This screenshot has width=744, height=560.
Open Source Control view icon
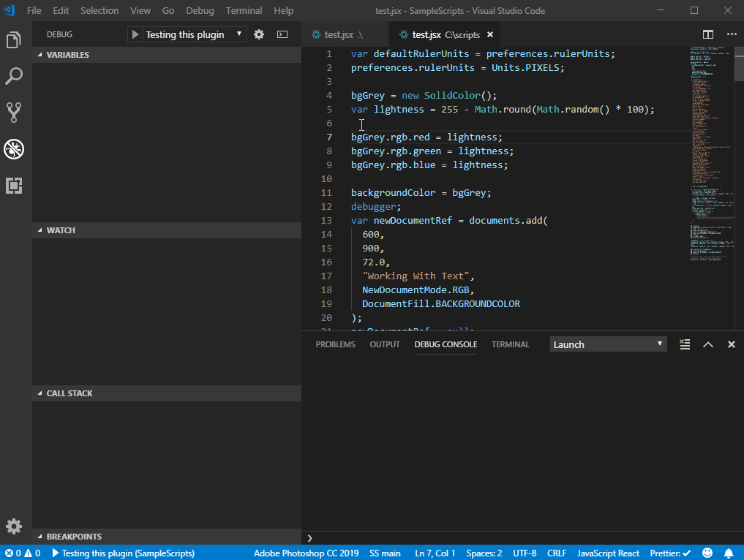pyautogui.click(x=14, y=112)
